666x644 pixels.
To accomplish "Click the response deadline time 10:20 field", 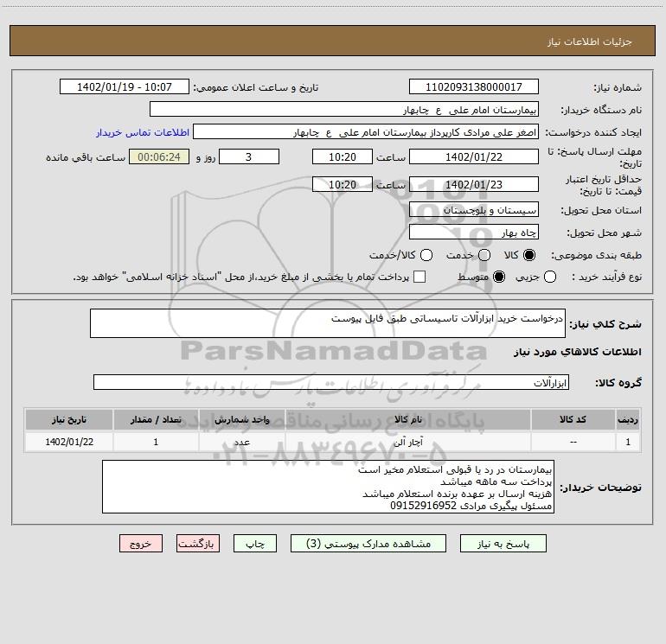I will 343,156.
